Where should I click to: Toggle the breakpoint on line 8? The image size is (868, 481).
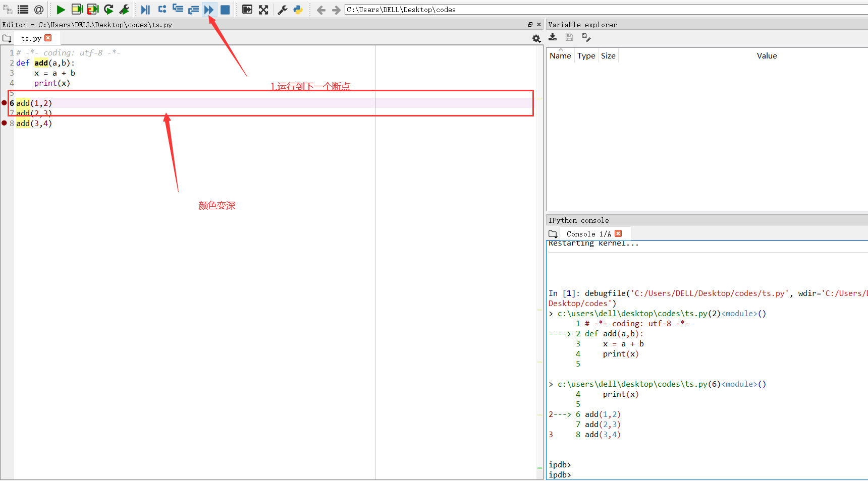(5, 123)
